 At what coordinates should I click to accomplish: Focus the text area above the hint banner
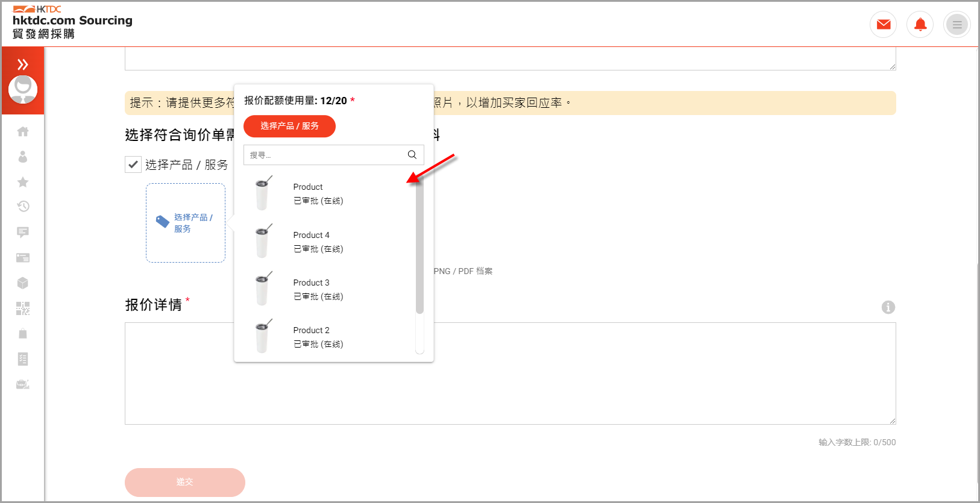(x=510, y=58)
